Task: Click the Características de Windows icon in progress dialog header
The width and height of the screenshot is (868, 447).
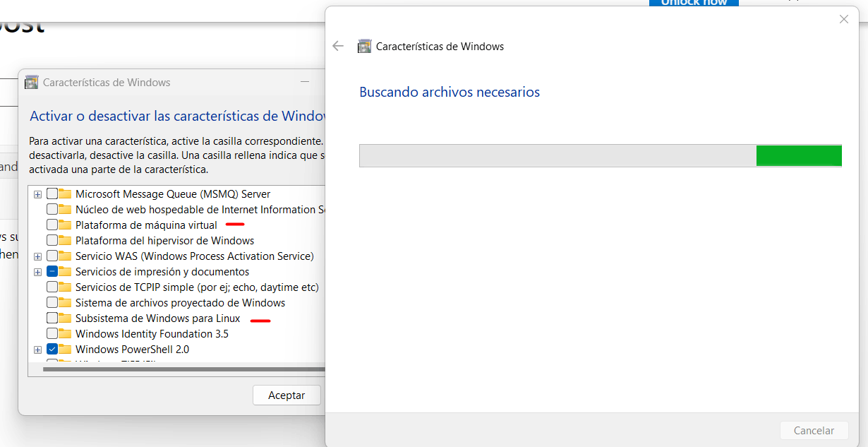Action: pyautogui.click(x=364, y=47)
